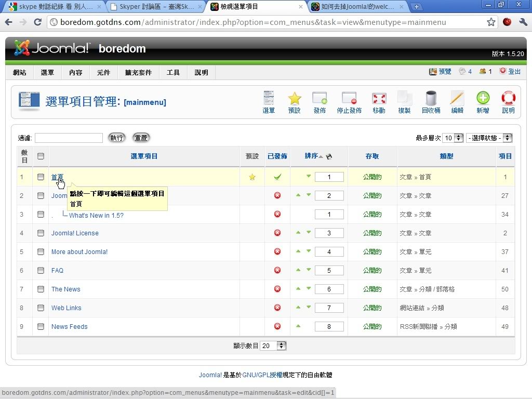Check the checkbox for More about Joomla!
532x399 pixels.
(41, 251)
